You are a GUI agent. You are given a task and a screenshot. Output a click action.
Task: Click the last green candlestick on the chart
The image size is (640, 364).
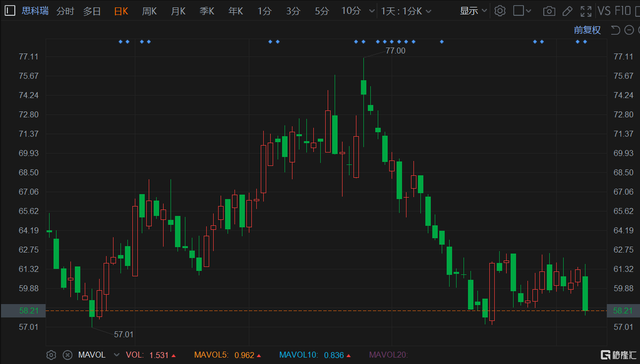click(585, 293)
